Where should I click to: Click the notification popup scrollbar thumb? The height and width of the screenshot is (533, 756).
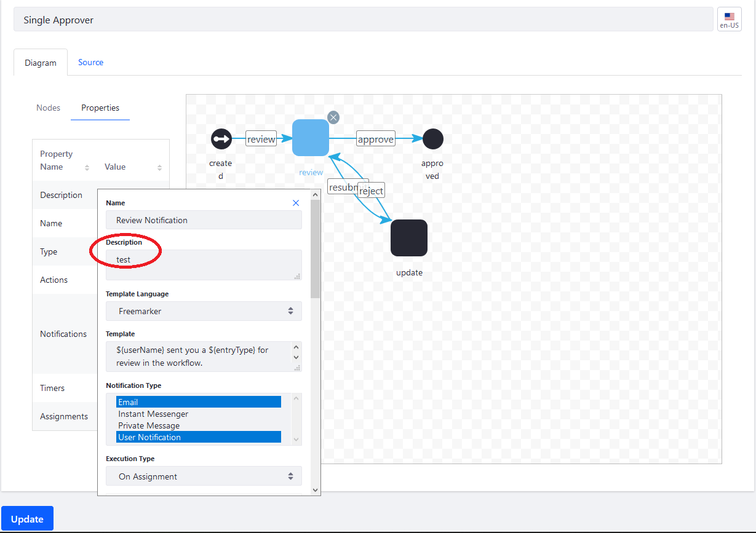[x=316, y=249]
